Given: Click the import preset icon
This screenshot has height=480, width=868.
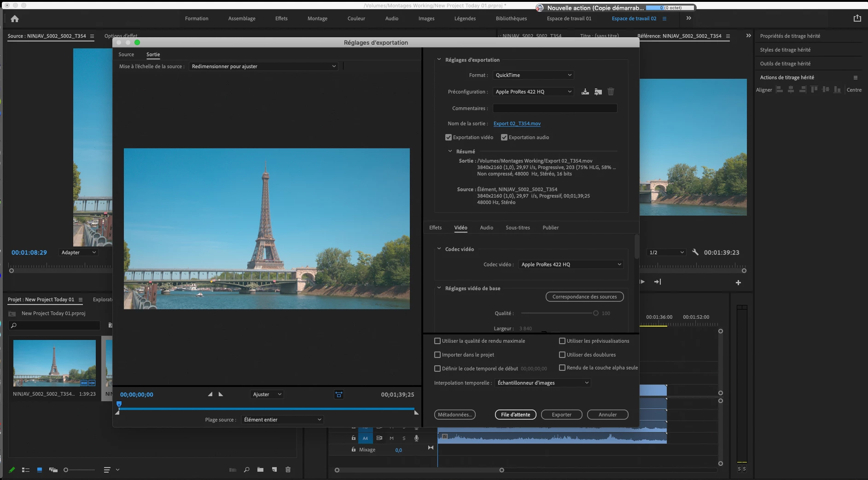Looking at the screenshot, I should click(x=598, y=92).
